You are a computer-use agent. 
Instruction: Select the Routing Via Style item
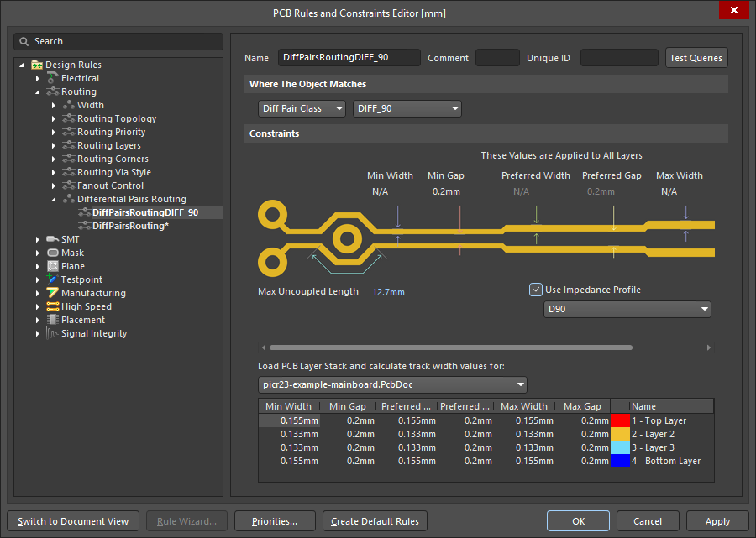tap(113, 172)
